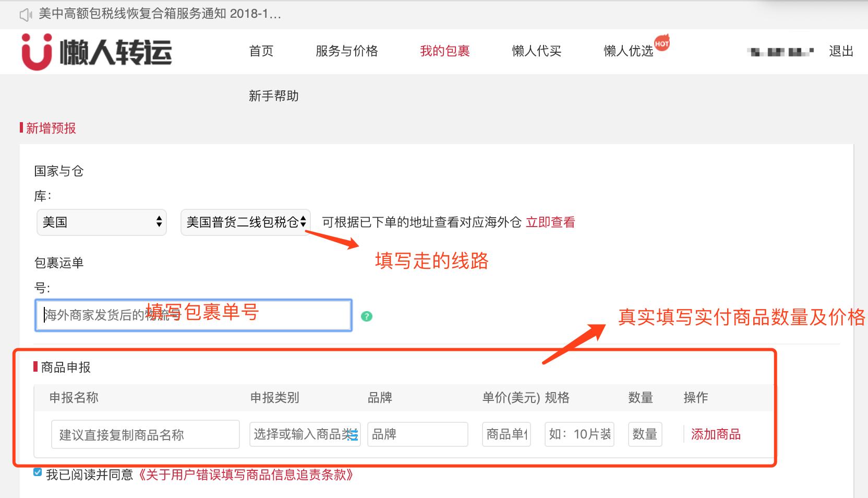Select the 我的包裹 tab
Image resolution: width=868 pixels, height=498 pixels.
tap(444, 51)
